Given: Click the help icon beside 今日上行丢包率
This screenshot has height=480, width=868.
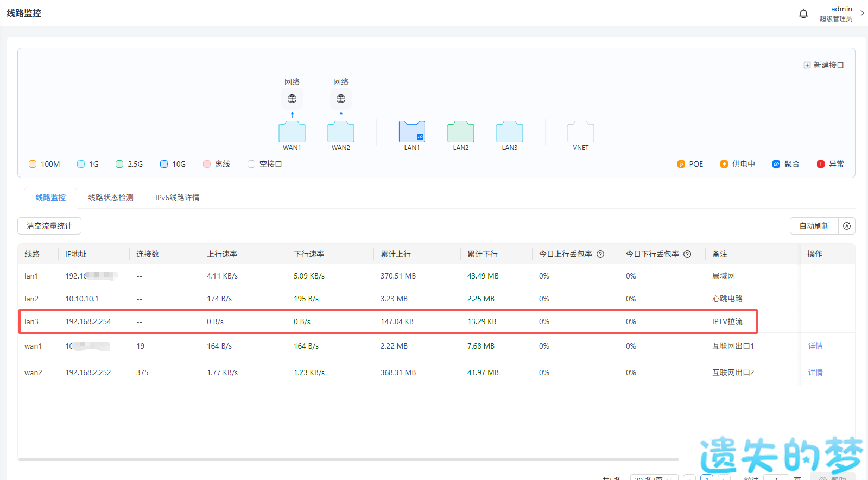Looking at the screenshot, I should point(600,254).
